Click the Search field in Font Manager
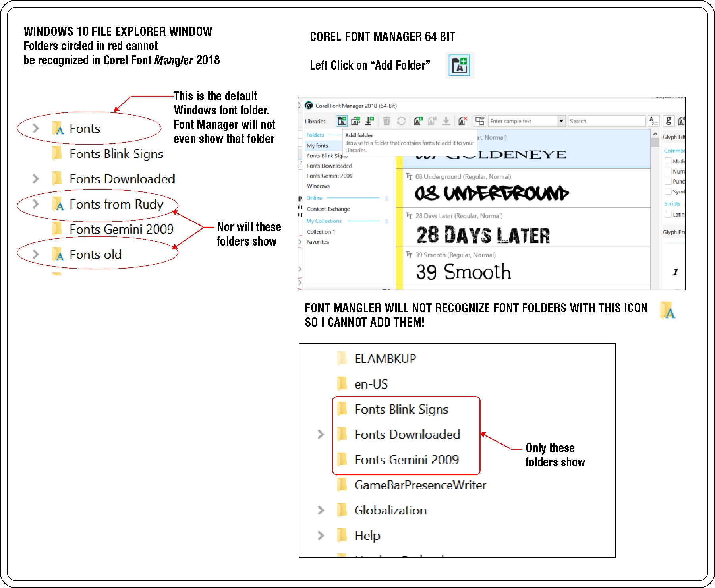This screenshot has height=588, width=715. [x=607, y=121]
